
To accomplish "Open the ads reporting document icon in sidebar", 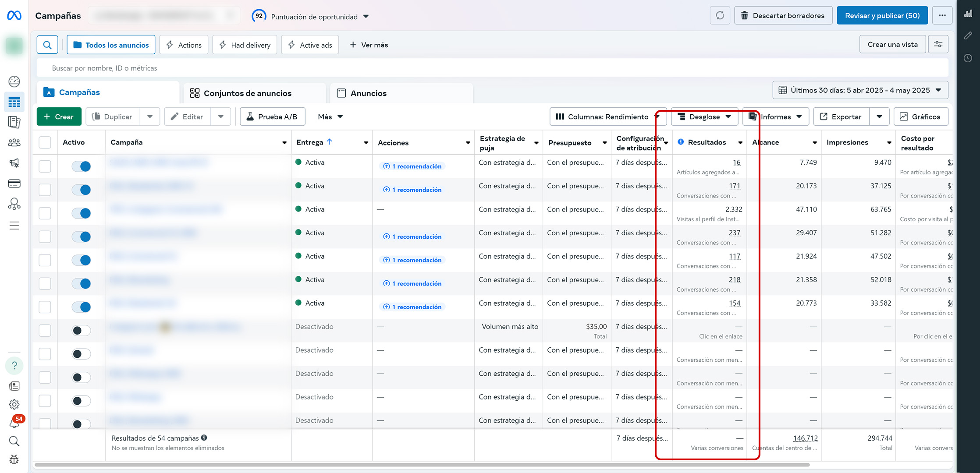I will click(x=14, y=122).
